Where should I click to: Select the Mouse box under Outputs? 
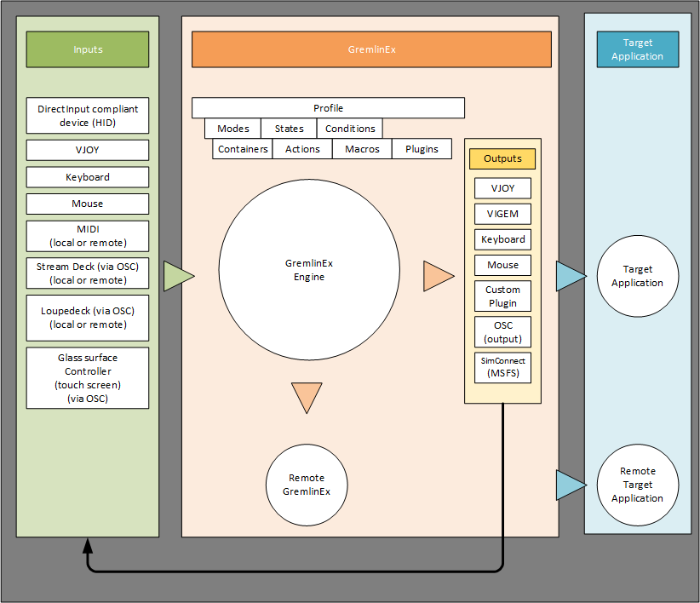click(x=502, y=266)
